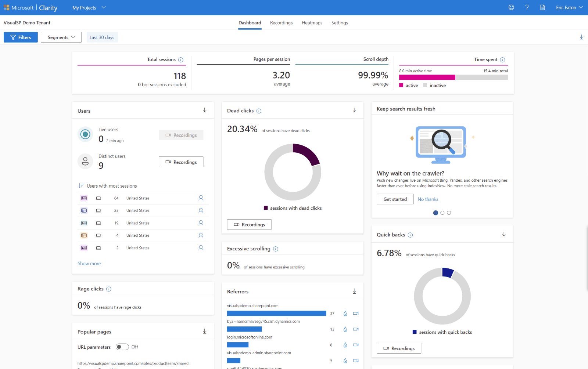Expand the Eric Eaton account menu
The width and height of the screenshot is (588, 369).
click(x=569, y=8)
